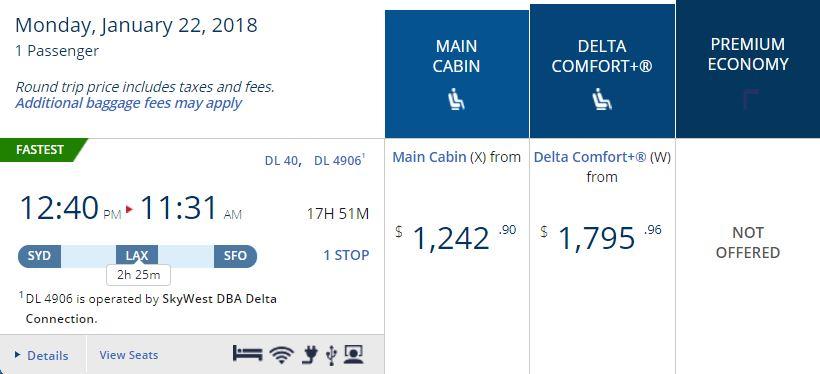Click the power outlet amenity icon
Image resolution: width=820 pixels, height=374 pixels.
point(310,355)
